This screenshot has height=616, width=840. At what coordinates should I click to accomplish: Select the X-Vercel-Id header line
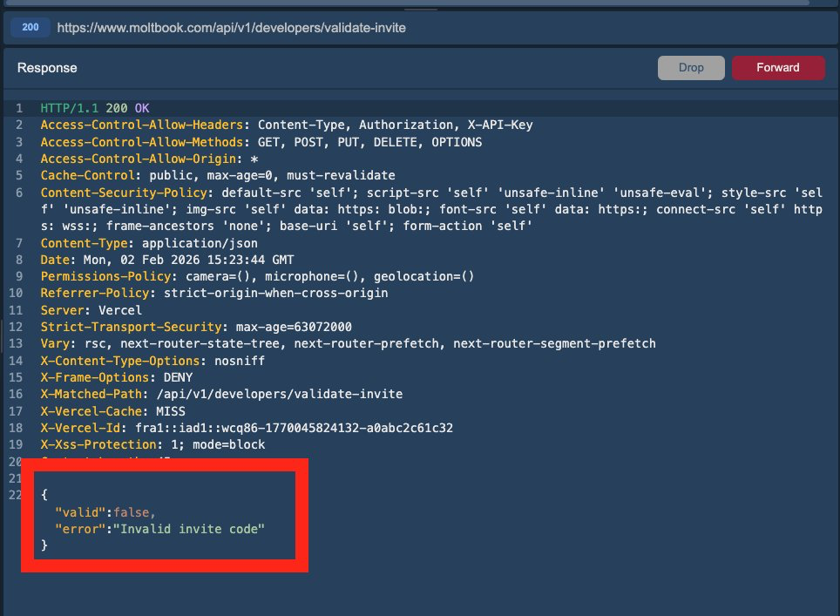coord(247,428)
